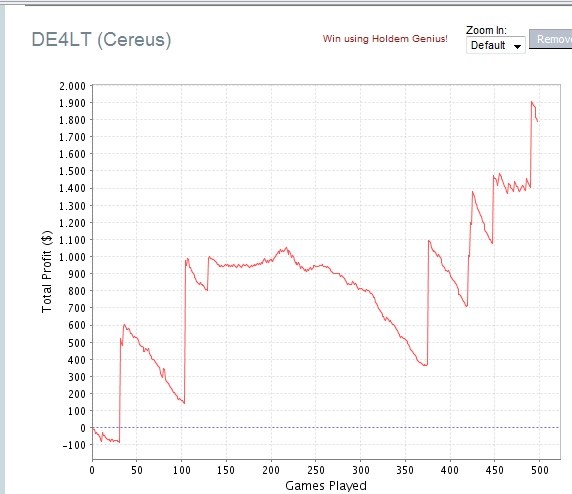Click the 'Games Played' axis label
Image resolution: width=572 pixels, height=494 pixels.
[x=326, y=486]
